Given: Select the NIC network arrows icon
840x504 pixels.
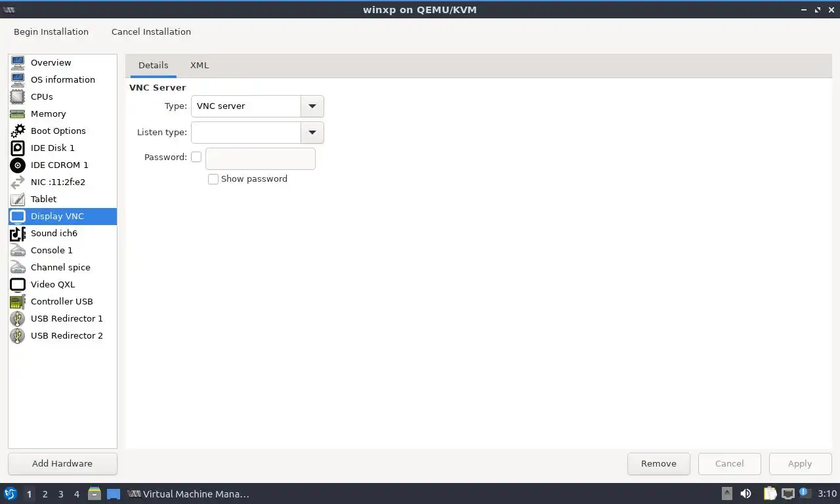Looking at the screenshot, I should (18, 182).
